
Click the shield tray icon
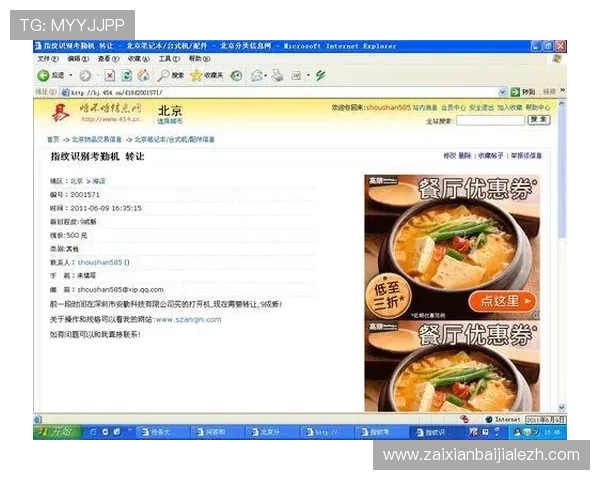tap(527, 432)
